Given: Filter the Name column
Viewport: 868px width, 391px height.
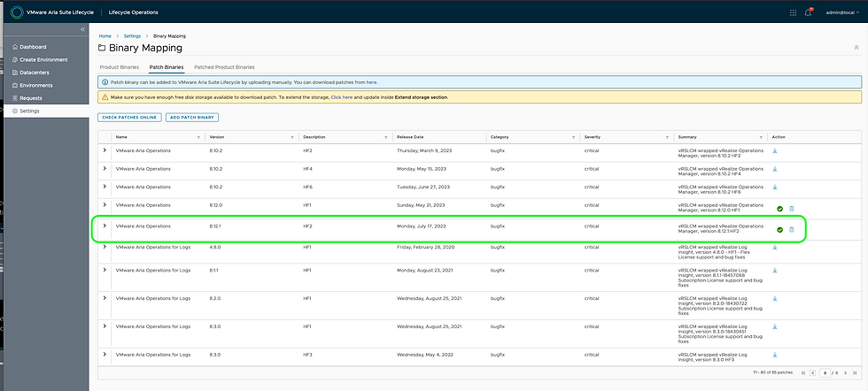Looking at the screenshot, I should 198,137.
